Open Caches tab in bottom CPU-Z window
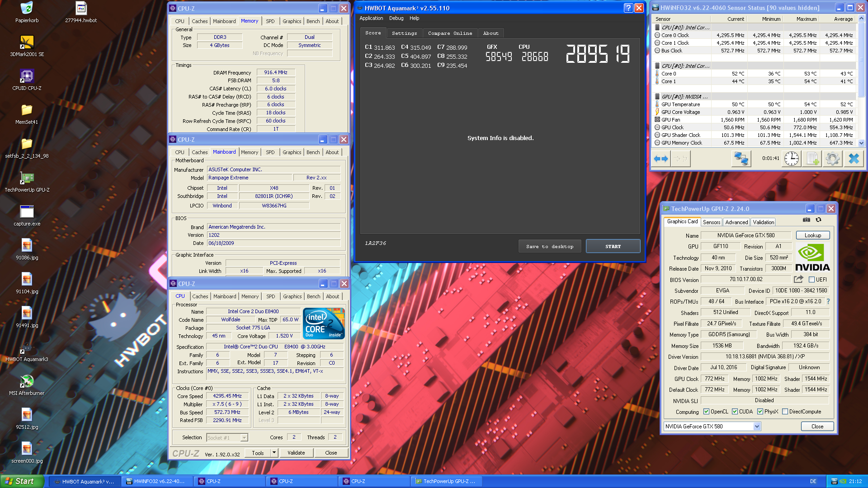This screenshot has width=868, height=488. pos(200,296)
